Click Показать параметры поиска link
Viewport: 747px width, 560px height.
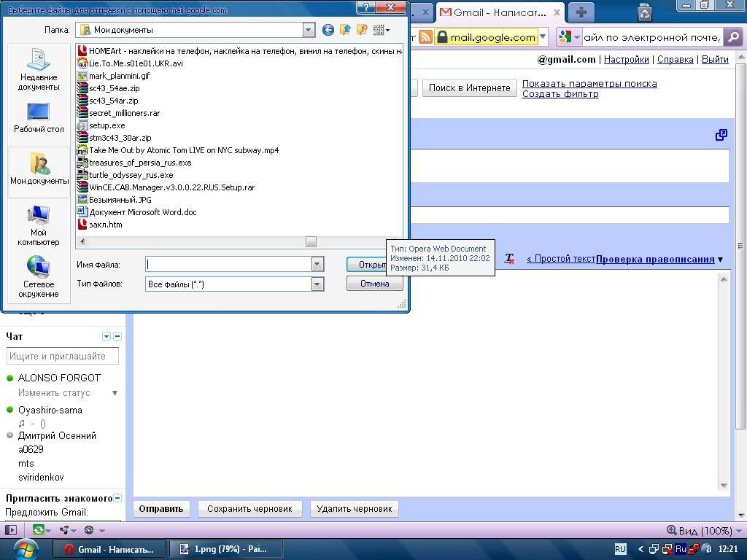click(x=589, y=83)
